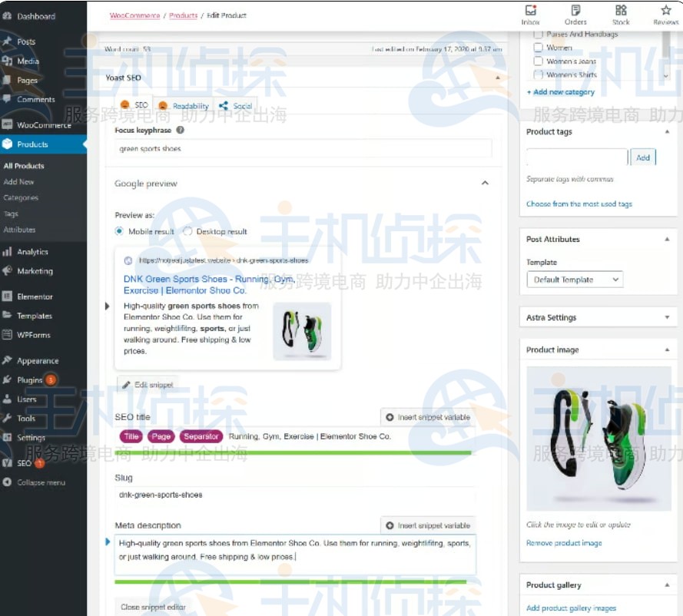Open the Stock status icon

pyautogui.click(x=621, y=12)
